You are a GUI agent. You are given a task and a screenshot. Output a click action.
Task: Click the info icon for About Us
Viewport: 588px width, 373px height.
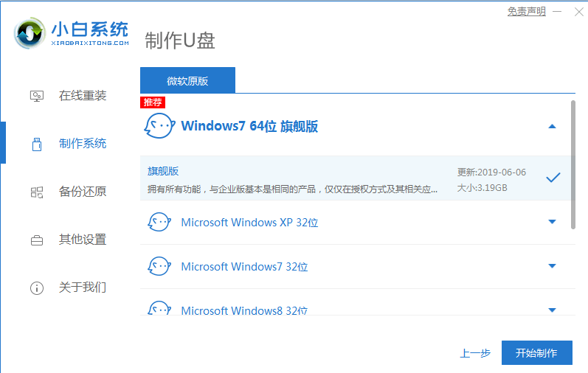pyautogui.click(x=36, y=287)
